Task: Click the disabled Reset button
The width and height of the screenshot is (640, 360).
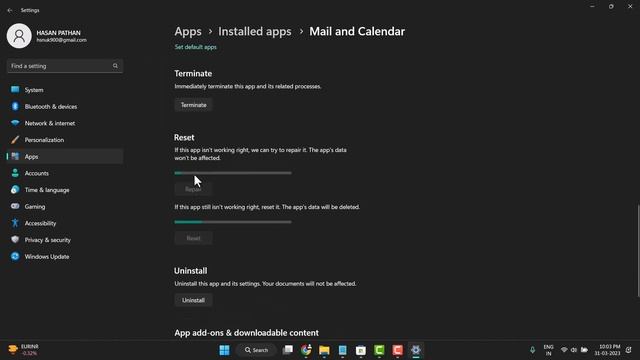Action: click(x=193, y=238)
